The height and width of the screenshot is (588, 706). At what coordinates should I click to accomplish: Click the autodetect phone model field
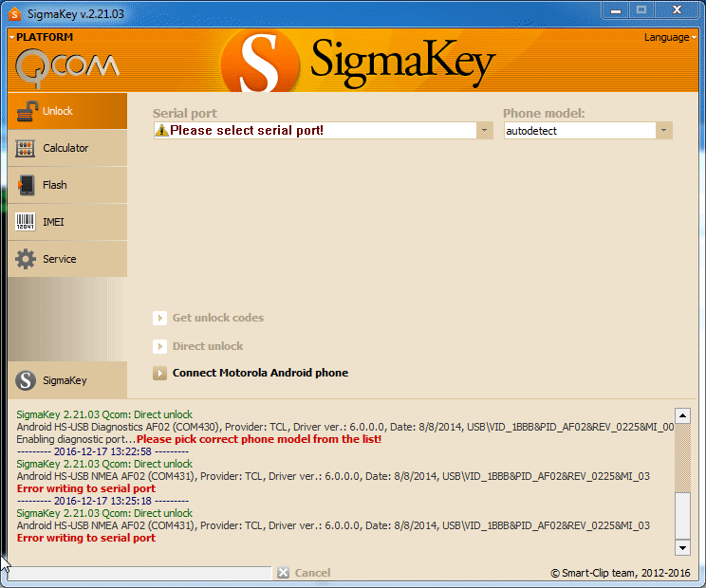(580, 131)
